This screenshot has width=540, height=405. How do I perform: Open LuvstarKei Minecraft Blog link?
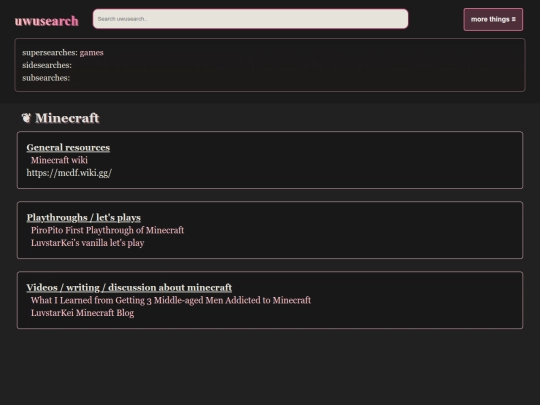(83, 313)
